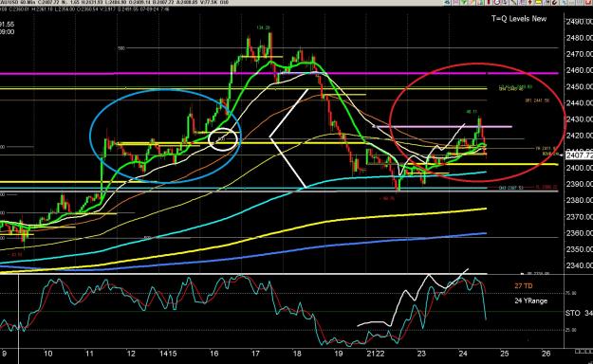Click the red vertical bar toolbar icon
The width and height of the screenshot is (593, 364).
click(489, 2)
